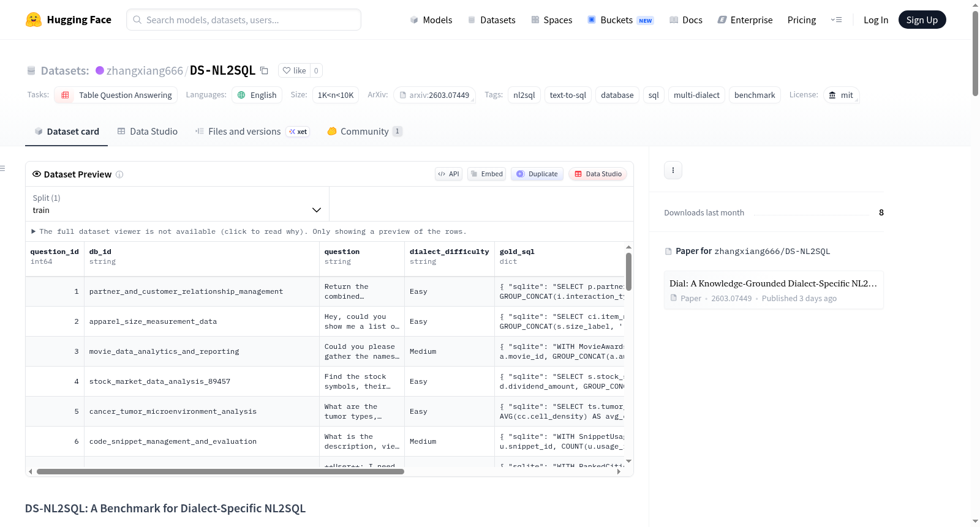Open the Dial paper card link
This screenshot has width=980, height=527.
click(774, 290)
